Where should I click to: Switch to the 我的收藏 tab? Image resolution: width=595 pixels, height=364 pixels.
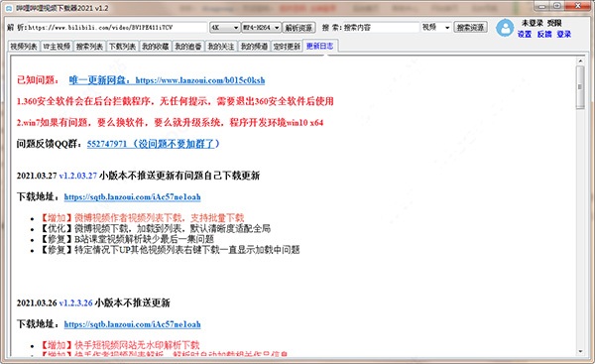pos(156,47)
